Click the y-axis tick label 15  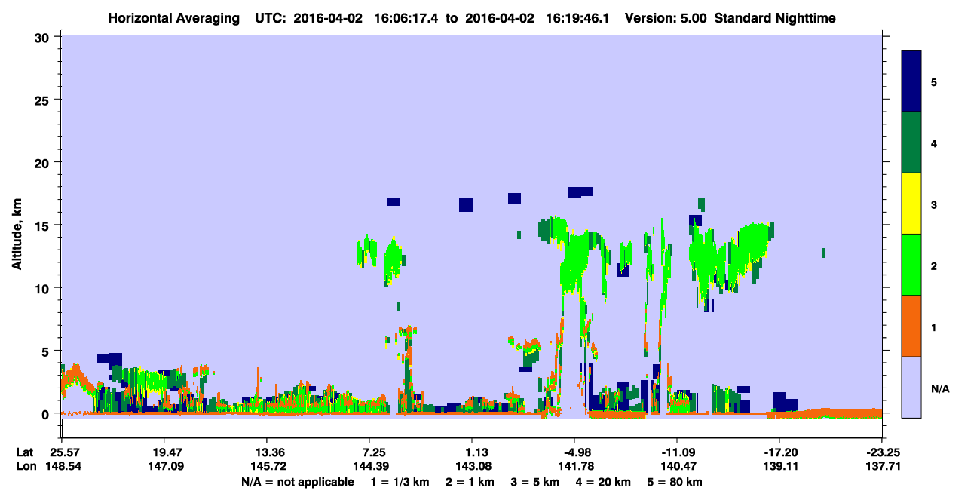coord(44,225)
